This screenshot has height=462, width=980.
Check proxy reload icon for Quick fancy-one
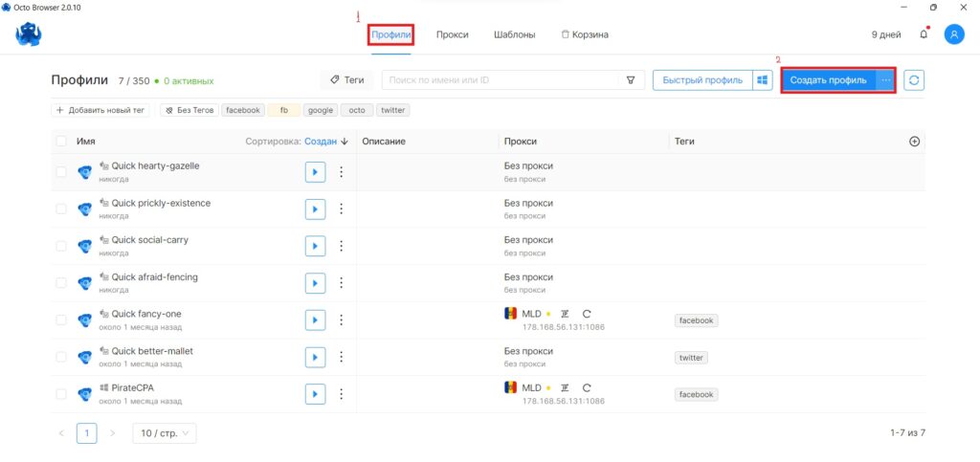tap(587, 314)
